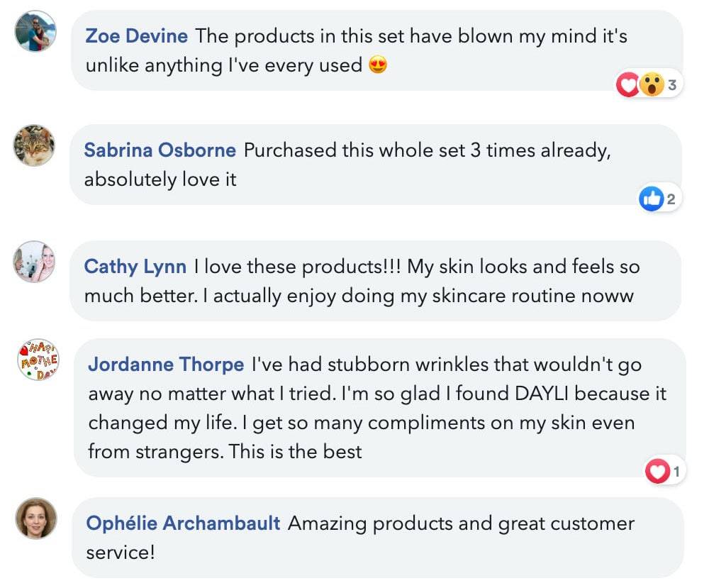The width and height of the screenshot is (709, 588).
Task: Click the heart reaction on Jordanne Thorpe's comment
Action: (x=657, y=471)
